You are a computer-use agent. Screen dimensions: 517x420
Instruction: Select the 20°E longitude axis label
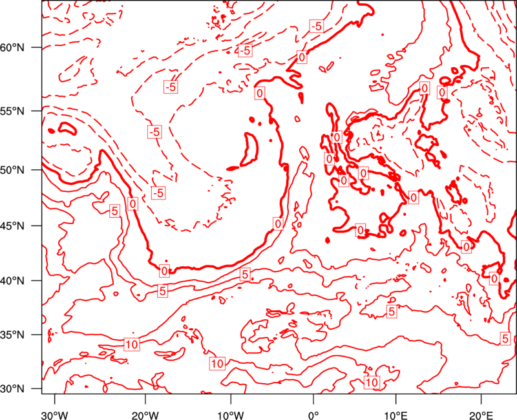(481, 415)
